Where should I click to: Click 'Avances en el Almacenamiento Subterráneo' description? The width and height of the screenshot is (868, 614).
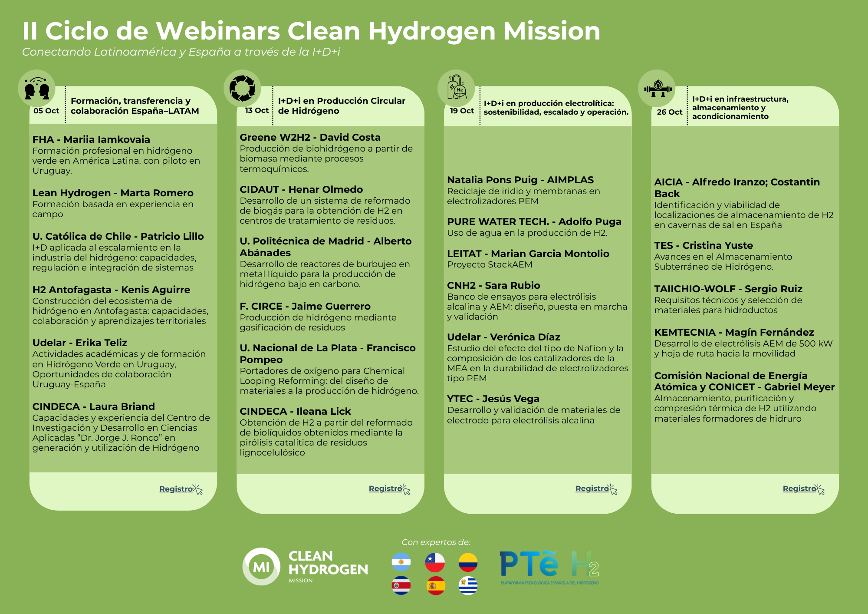coord(723,262)
